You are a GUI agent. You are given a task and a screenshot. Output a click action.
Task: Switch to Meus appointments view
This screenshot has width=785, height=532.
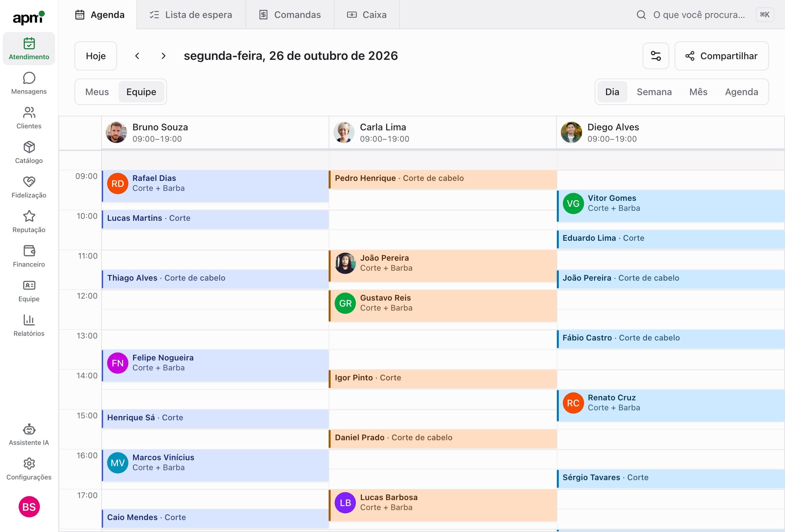[97, 92]
